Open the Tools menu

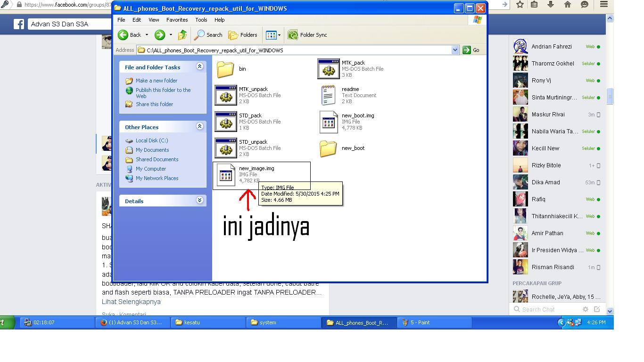201,20
